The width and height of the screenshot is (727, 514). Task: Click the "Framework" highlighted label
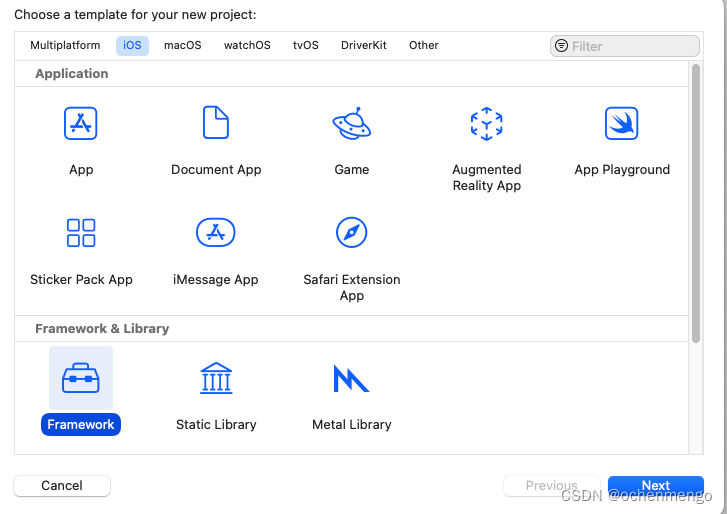[x=81, y=424]
